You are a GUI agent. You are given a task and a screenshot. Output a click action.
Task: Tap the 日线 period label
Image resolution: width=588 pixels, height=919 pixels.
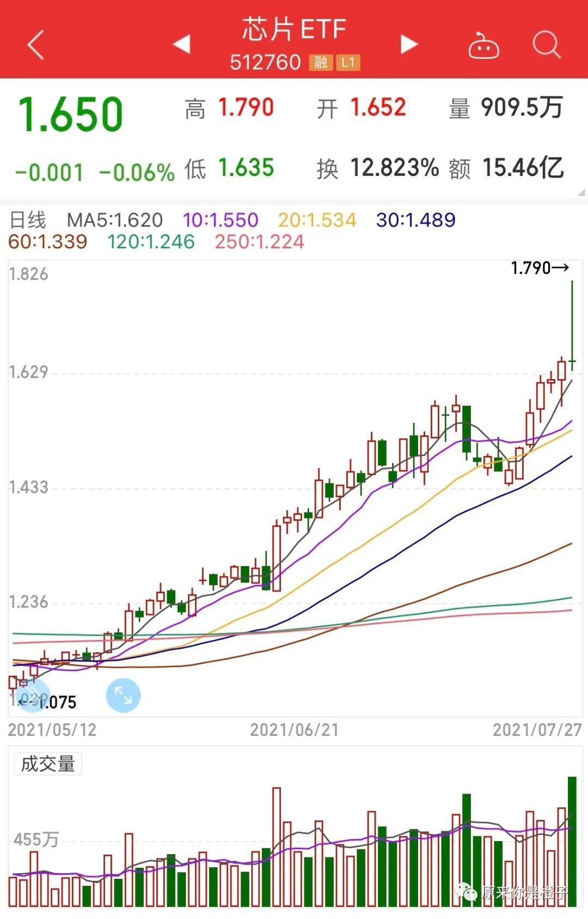pyautogui.click(x=28, y=220)
